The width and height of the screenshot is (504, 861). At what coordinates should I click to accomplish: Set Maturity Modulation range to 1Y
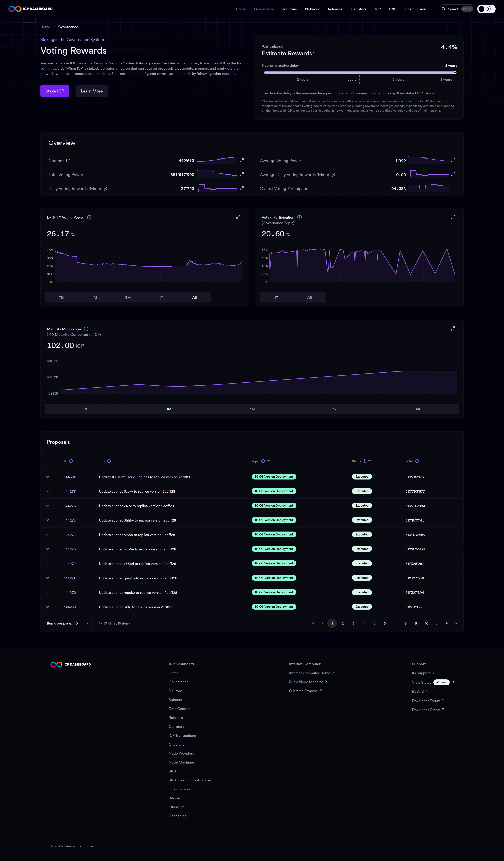pyautogui.click(x=335, y=409)
